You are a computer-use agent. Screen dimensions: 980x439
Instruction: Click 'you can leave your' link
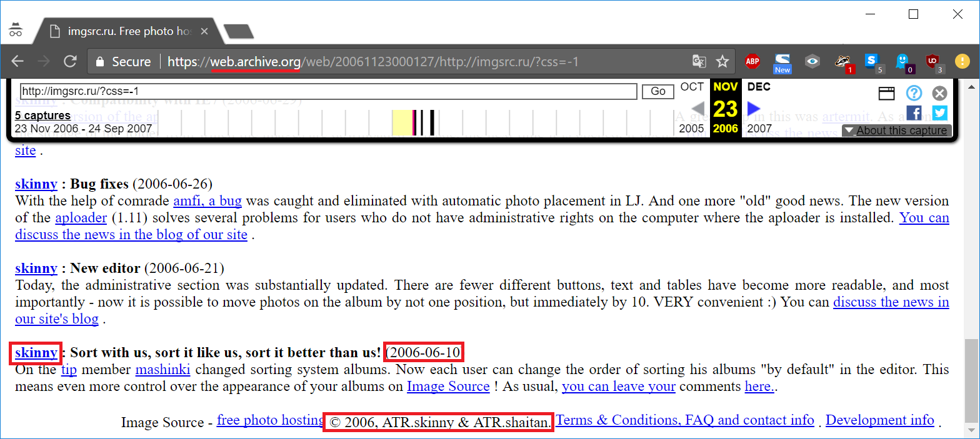click(619, 386)
